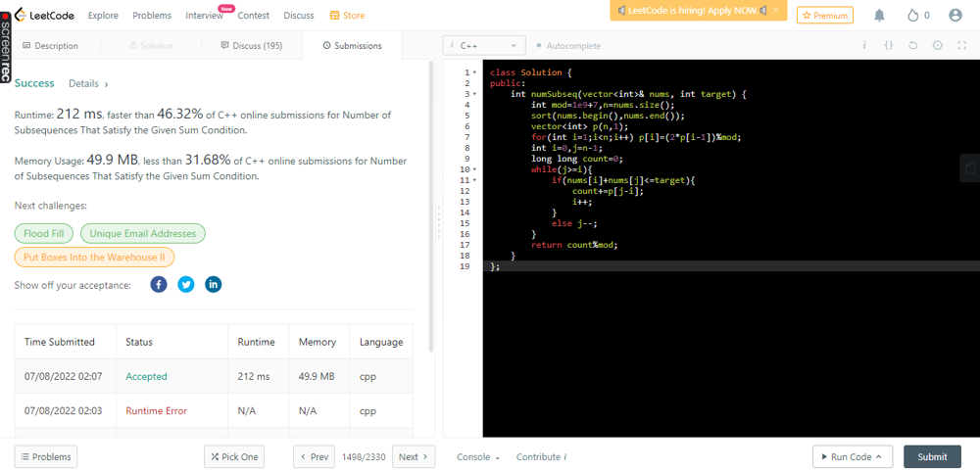Fold the while loop at line 10
Image resolution: width=980 pixels, height=471 pixels.
(474, 169)
